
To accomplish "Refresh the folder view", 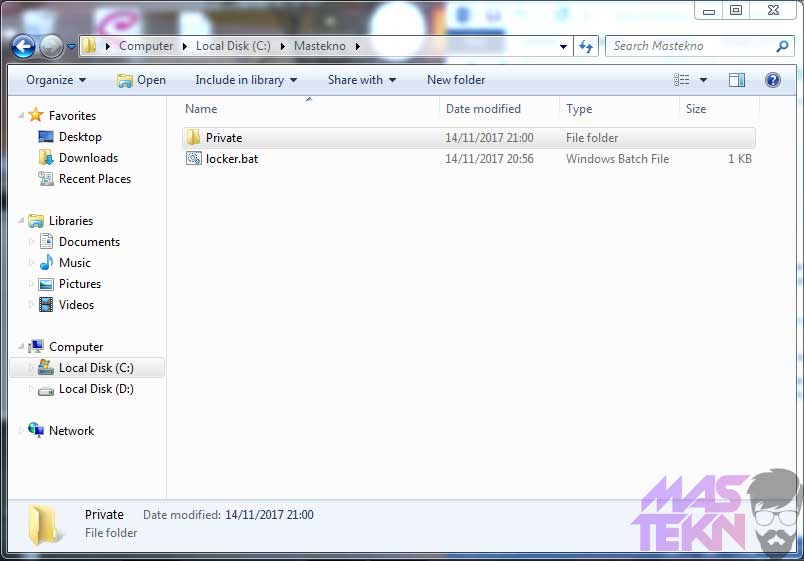I will point(586,47).
